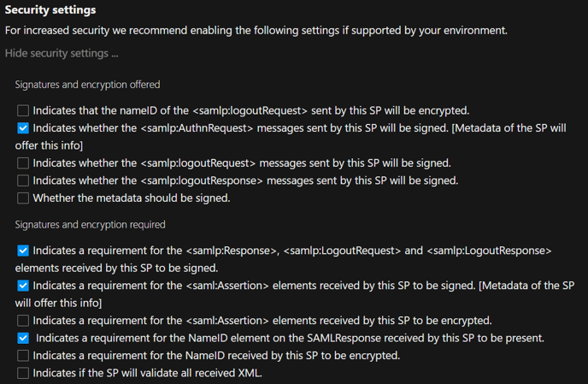
Task: Enable encrypting nameID of logoutRequest checkbox
Action: pos(23,110)
